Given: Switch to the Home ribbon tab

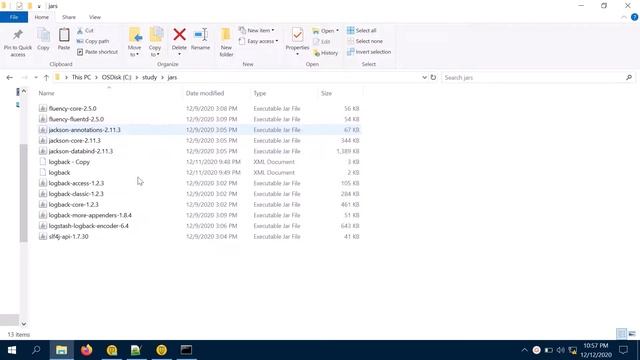Looking at the screenshot, I should coord(42,17).
